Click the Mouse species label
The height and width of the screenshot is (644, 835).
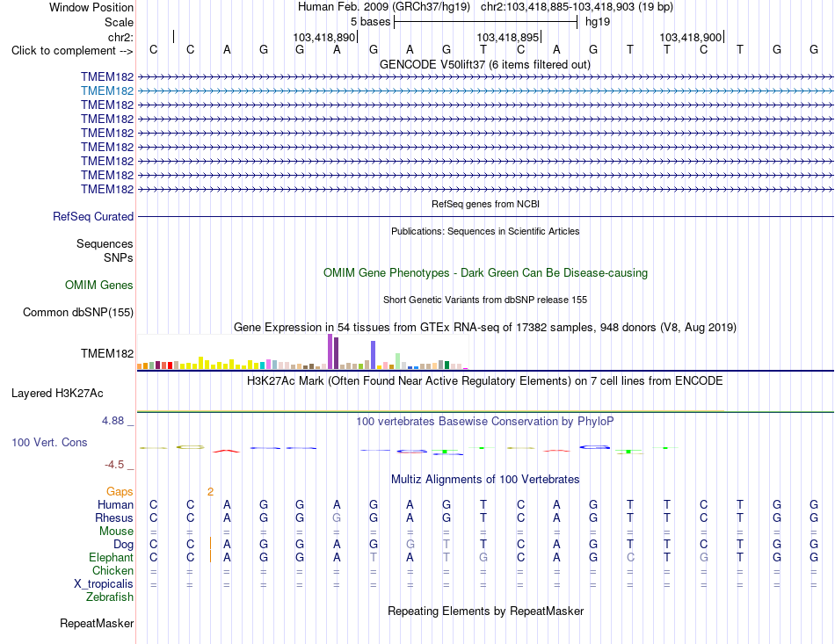pyautogui.click(x=116, y=532)
